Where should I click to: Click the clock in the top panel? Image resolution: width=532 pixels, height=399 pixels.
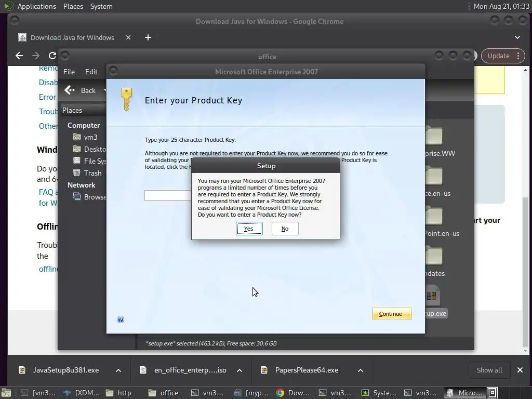point(501,6)
